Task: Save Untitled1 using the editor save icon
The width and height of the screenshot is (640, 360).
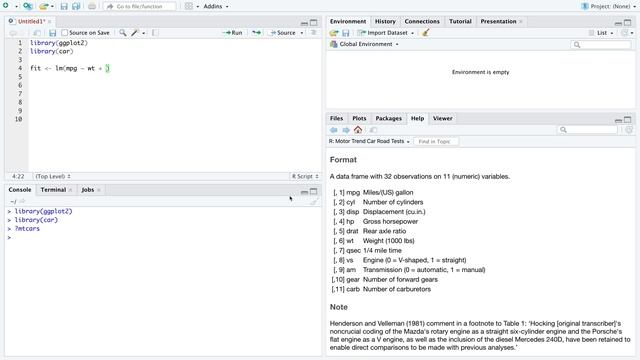Action: [52, 33]
